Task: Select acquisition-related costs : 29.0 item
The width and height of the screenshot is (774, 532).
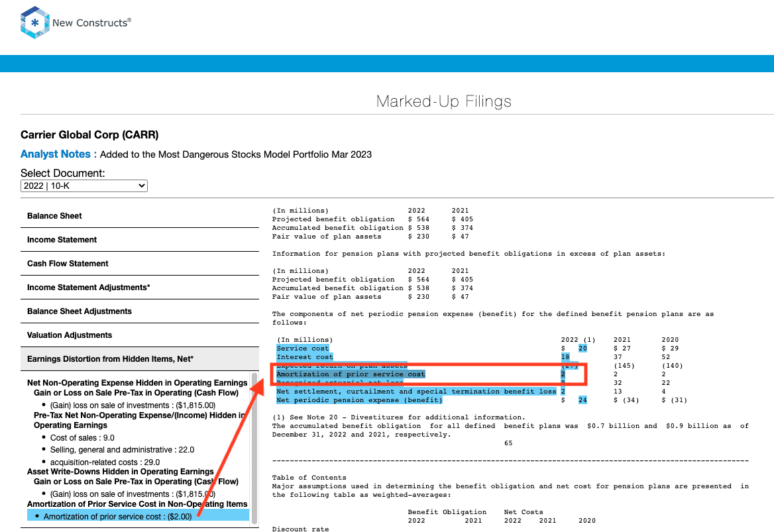Action: [105, 462]
